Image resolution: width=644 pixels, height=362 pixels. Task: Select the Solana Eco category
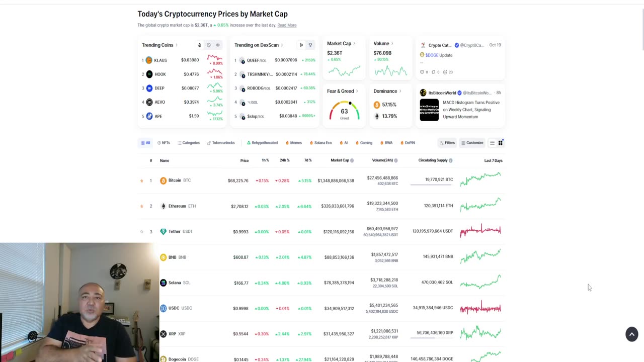point(320,143)
